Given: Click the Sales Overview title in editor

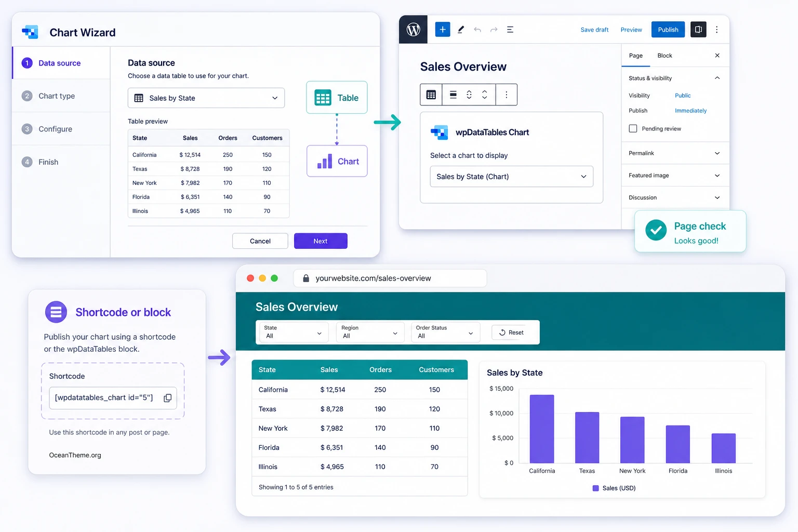Looking at the screenshot, I should (x=463, y=67).
